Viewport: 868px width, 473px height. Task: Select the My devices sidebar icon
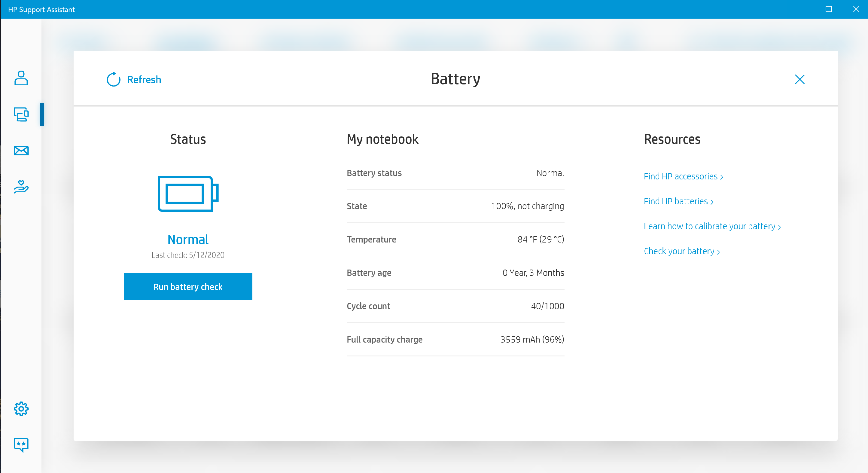click(x=21, y=114)
